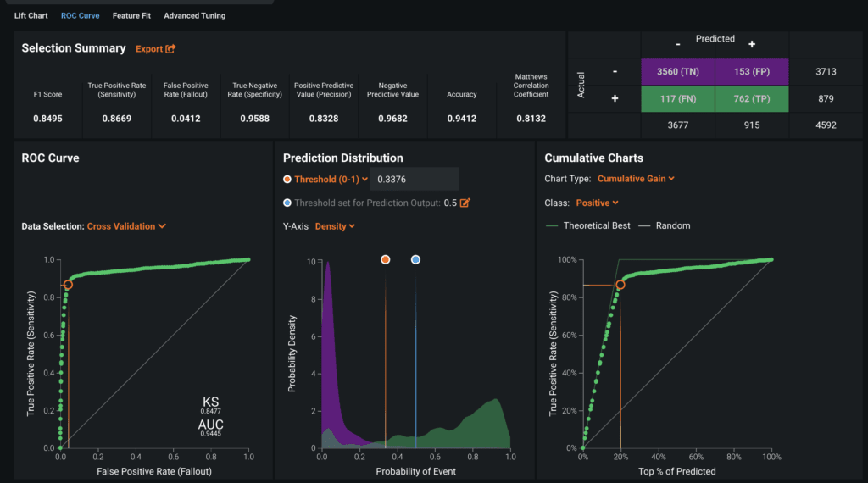This screenshot has height=483, width=868.
Task: Open the Data Selection Cross Validation dropdown
Action: point(127,226)
